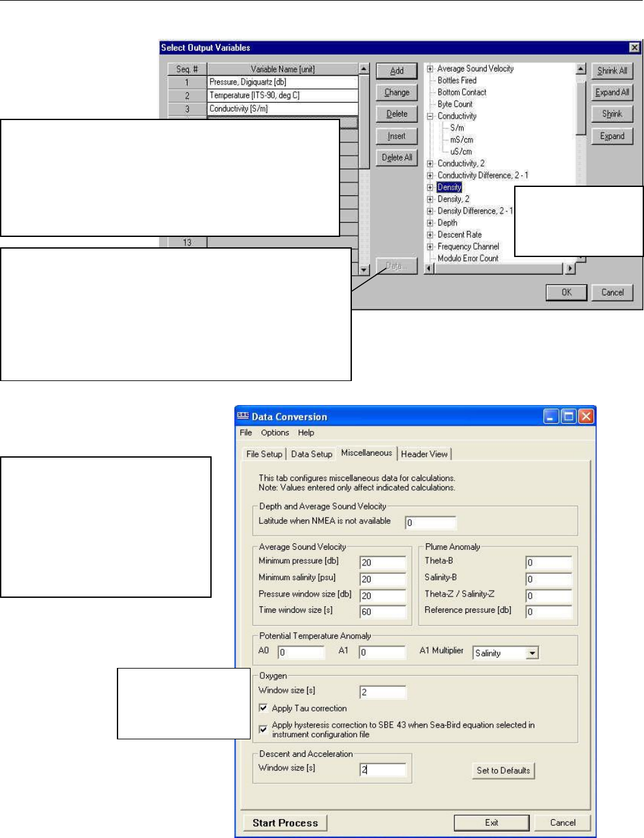Click scroll up arrow of variable tree
This screenshot has height=838, width=644.
coord(581,69)
